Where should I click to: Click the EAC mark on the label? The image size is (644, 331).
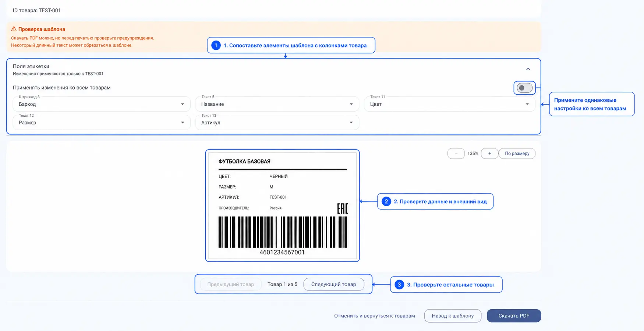pyautogui.click(x=342, y=208)
